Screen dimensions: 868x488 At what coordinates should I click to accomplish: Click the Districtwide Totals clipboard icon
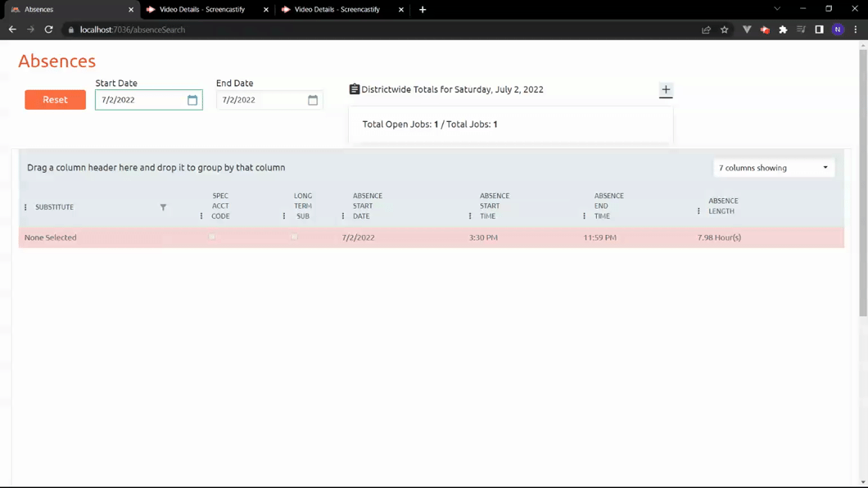[355, 89]
